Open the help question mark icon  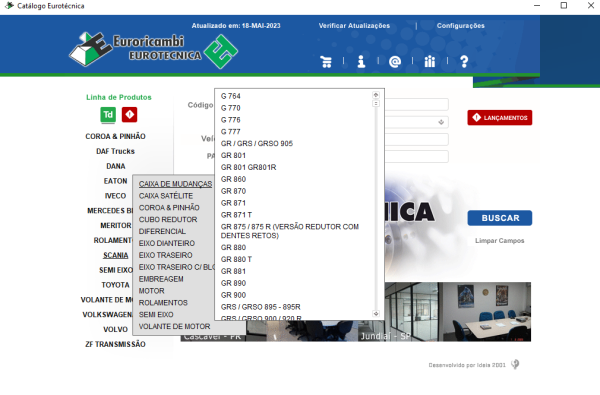pos(464,61)
